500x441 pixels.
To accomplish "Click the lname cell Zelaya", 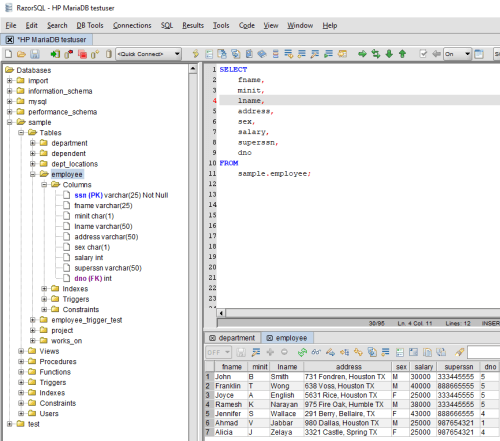I will [x=287, y=432].
